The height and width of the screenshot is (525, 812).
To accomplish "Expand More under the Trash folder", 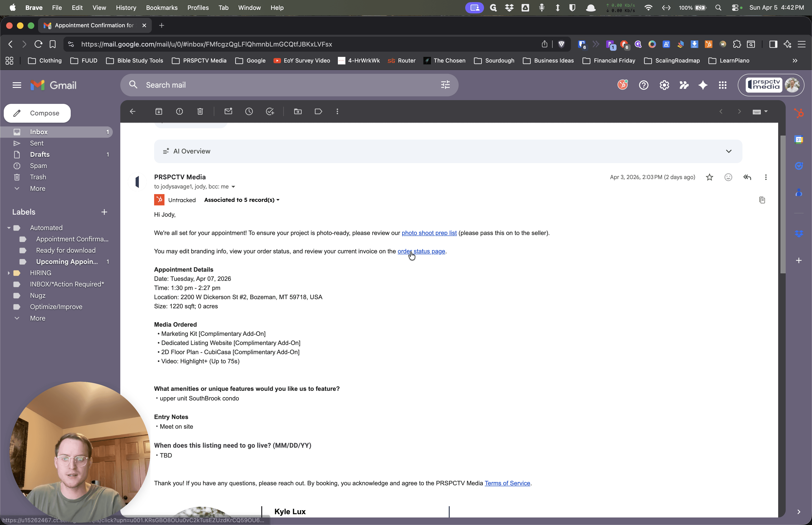I will point(38,188).
